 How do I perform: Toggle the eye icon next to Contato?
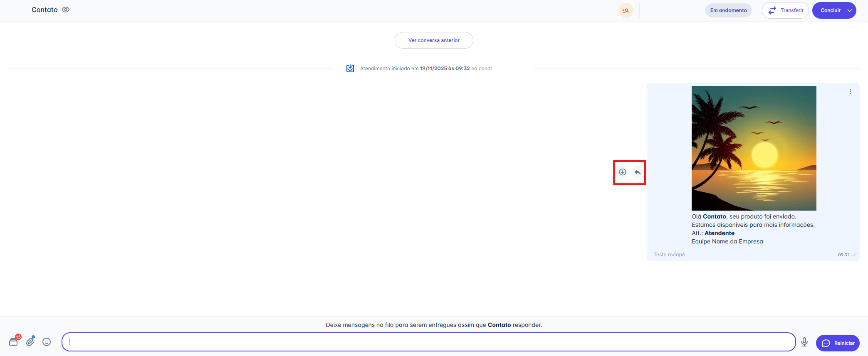(66, 10)
